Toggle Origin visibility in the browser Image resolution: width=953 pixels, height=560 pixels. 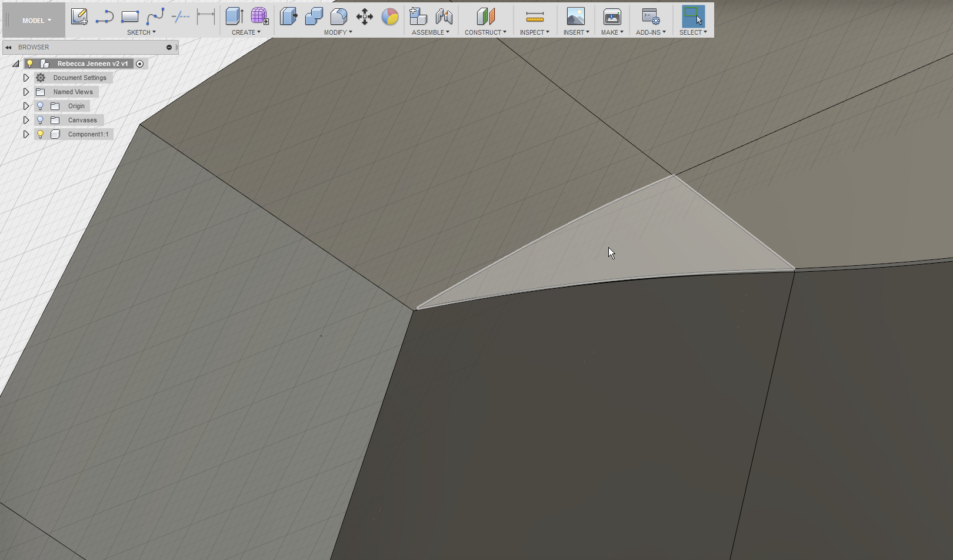coord(40,106)
